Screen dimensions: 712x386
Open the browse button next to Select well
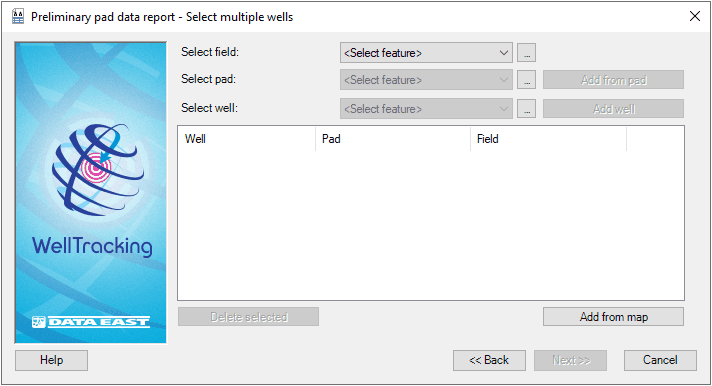pos(526,109)
